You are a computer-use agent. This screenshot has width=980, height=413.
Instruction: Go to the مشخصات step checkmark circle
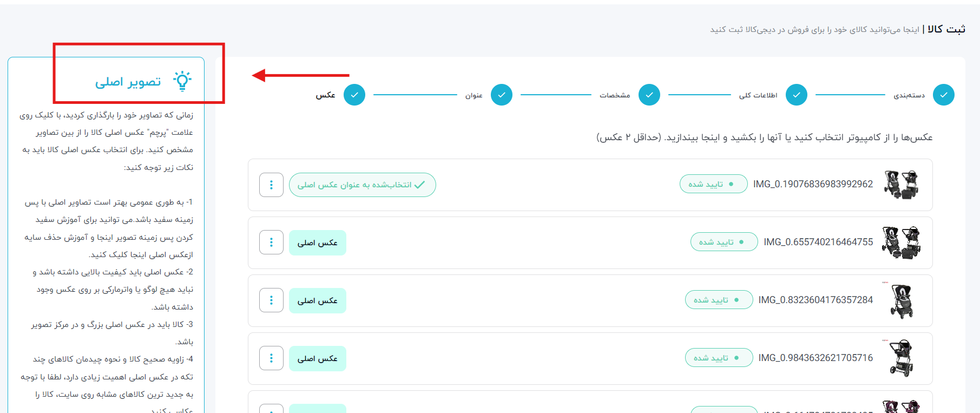click(x=649, y=95)
